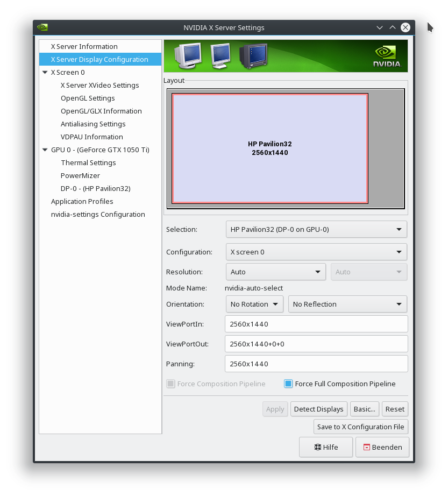Select X Server Display Configuration entry
This screenshot has width=448, height=496.
click(x=100, y=60)
